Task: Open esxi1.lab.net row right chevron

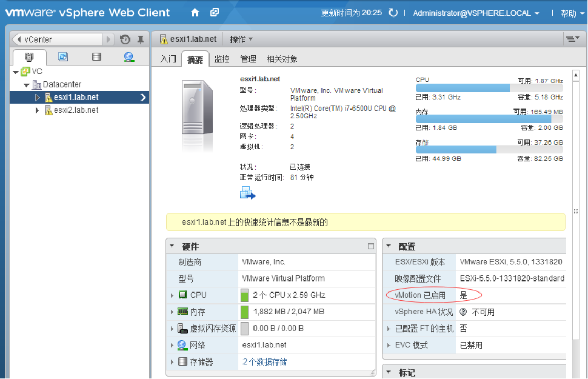Action: tap(143, 98)
